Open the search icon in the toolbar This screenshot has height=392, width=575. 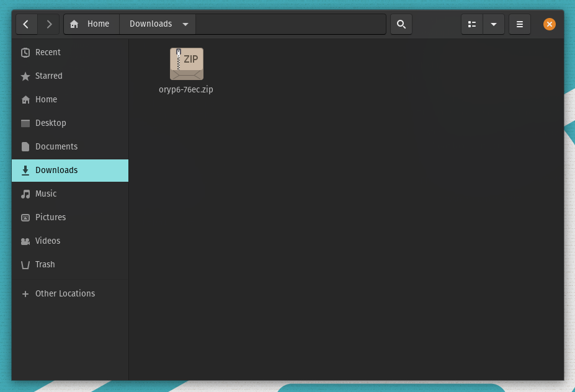click(x=401, y=24)
